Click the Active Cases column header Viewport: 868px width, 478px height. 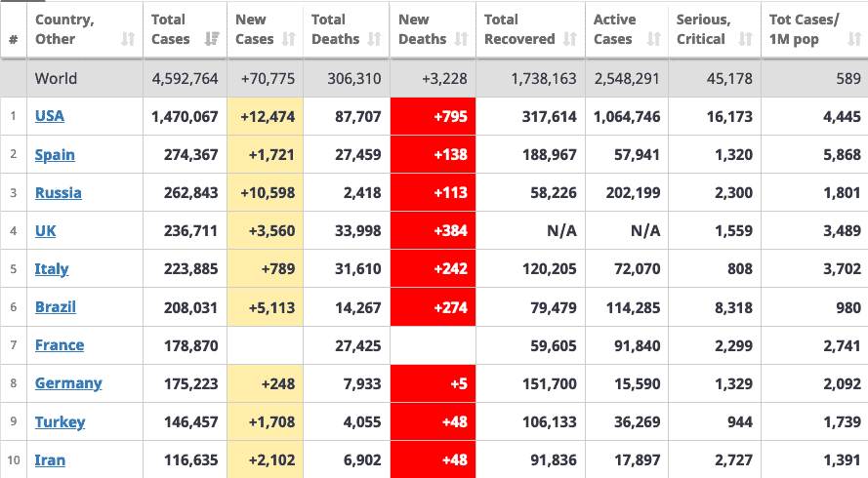627,29
